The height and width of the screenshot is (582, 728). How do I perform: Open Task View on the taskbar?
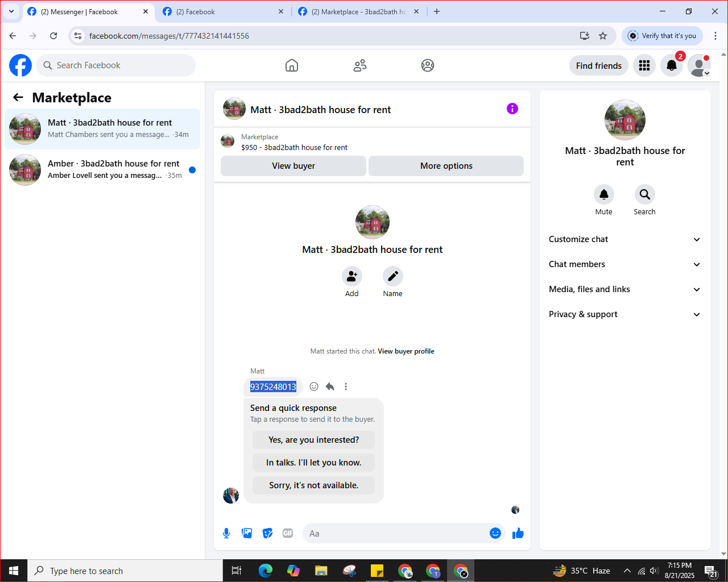pyautogui.click(x=237, y=571)
